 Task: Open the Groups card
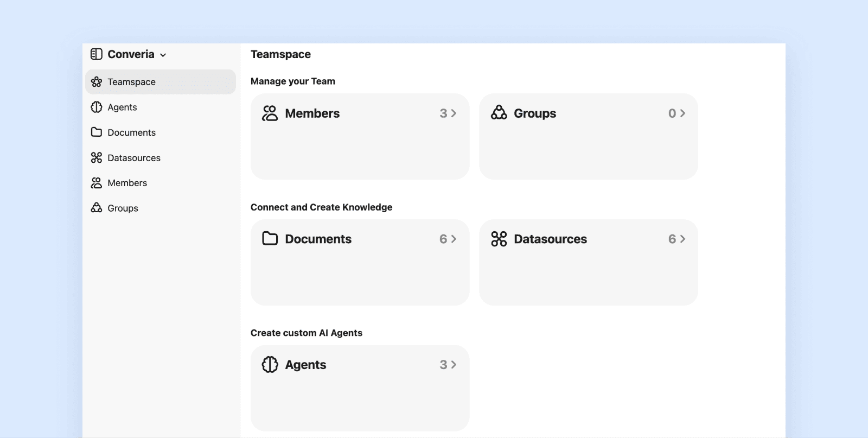pos(589,136)
